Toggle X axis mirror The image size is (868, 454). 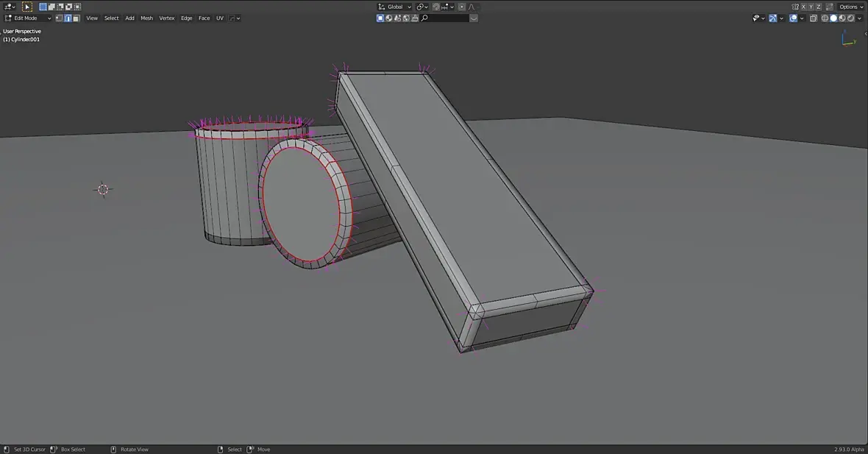(x=804, y=7)
